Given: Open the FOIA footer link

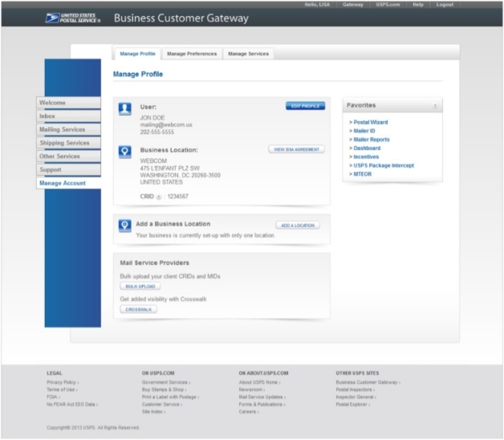Looking at the screenshot, I should [x=53, y=397].
